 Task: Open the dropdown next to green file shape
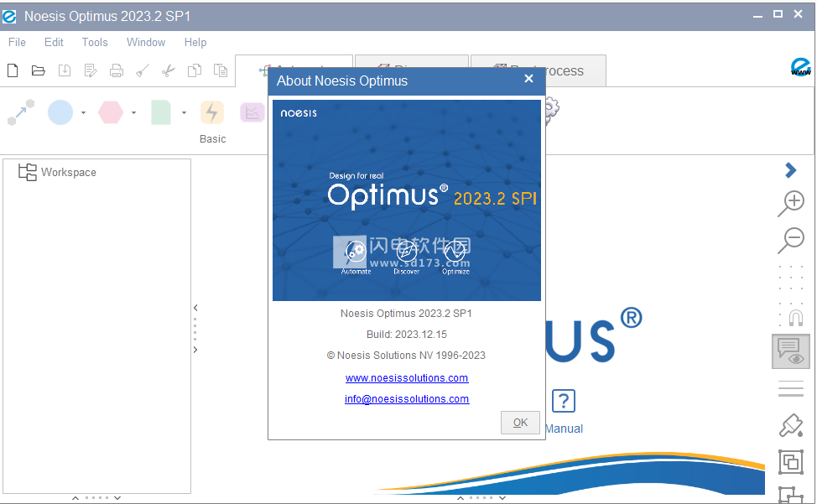(184, 112)
